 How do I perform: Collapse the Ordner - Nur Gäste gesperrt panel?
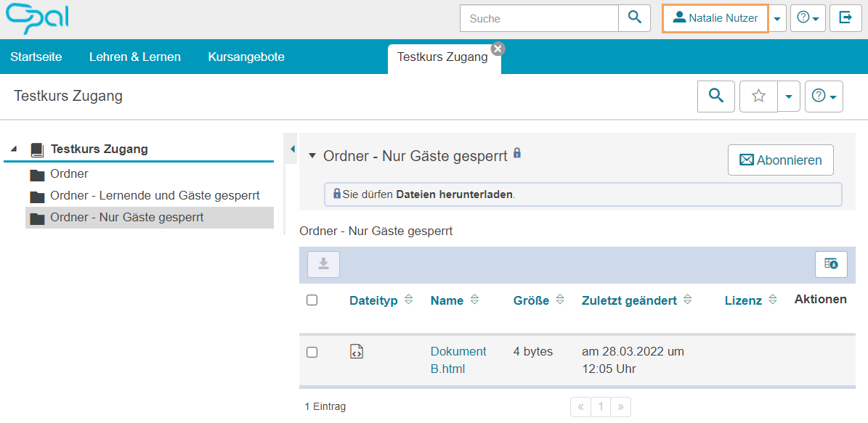tap(312, 154)
